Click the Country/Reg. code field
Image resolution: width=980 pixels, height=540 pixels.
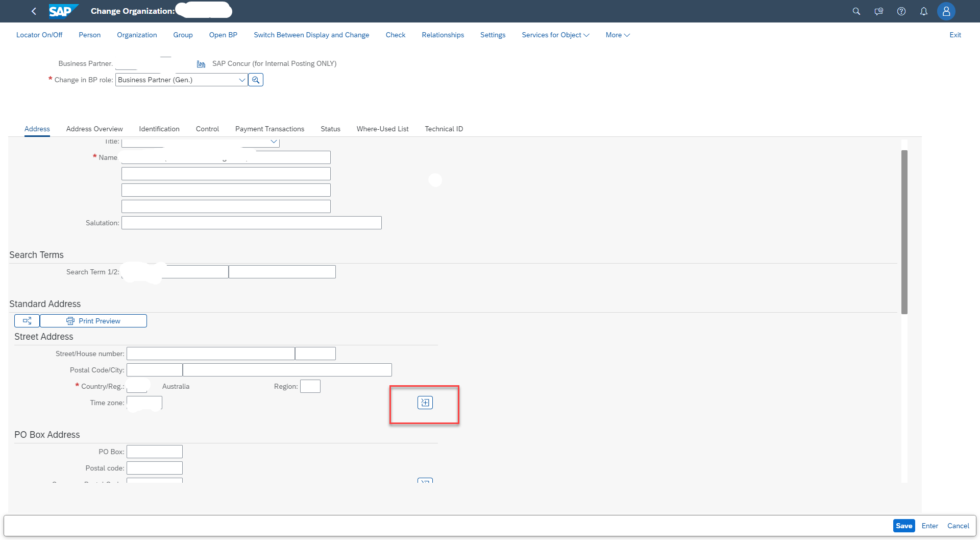(137, 386)
